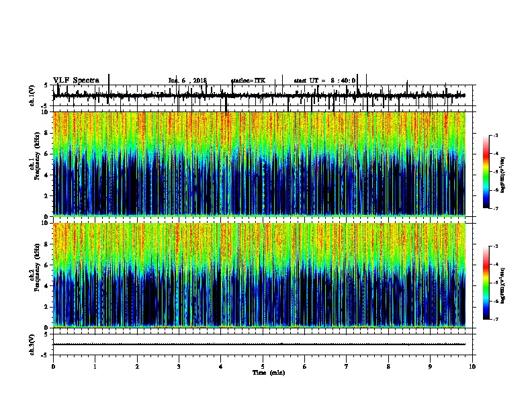The width and height of the screenshot is (532, 411).
Task: Click the 'ch.1(V)' waveform axis label
Action: [x=32, y=95]
